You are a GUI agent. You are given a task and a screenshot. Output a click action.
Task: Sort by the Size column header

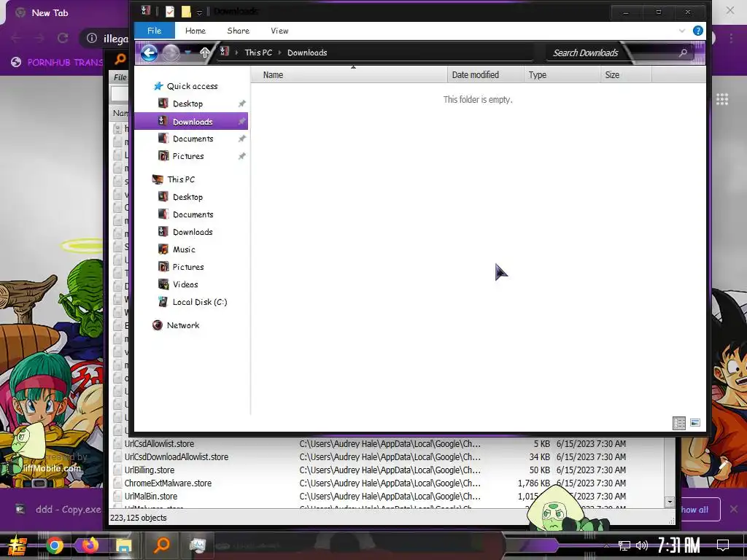625,75
